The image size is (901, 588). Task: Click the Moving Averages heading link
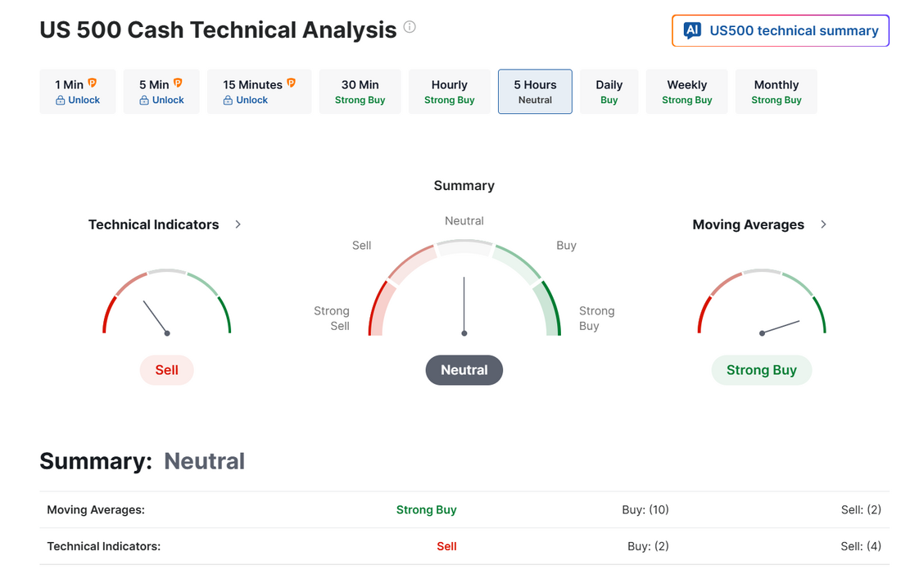click(748, 224)
